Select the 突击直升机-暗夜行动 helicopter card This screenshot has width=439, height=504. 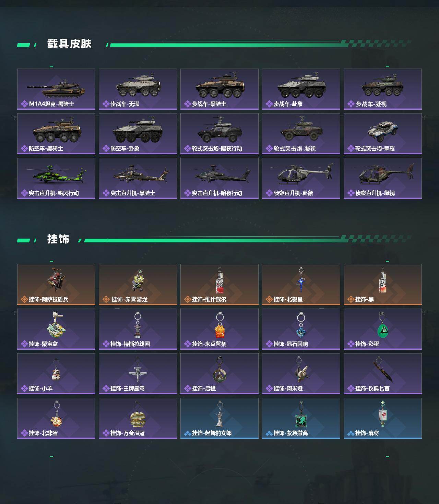tap(219, 178)
